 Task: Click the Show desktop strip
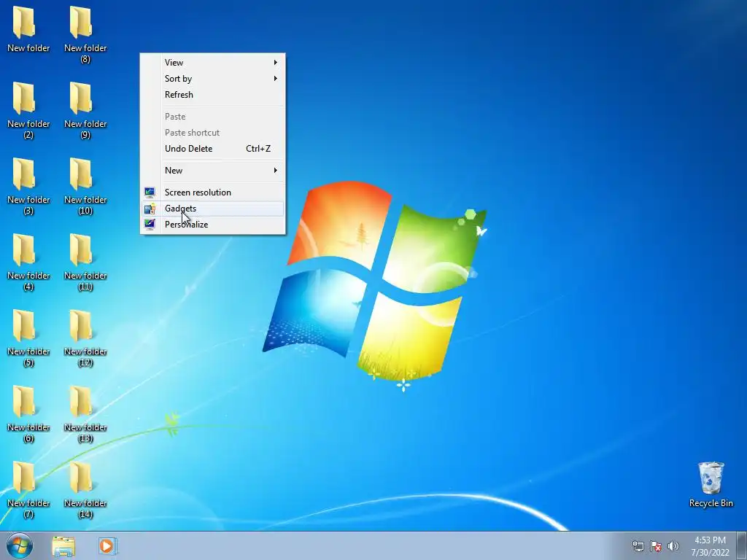click(742, 545)
